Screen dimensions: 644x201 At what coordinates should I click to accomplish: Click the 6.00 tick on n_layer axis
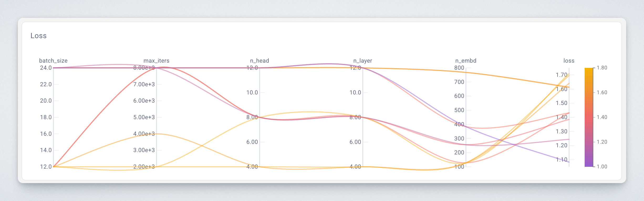pos(355,142)
